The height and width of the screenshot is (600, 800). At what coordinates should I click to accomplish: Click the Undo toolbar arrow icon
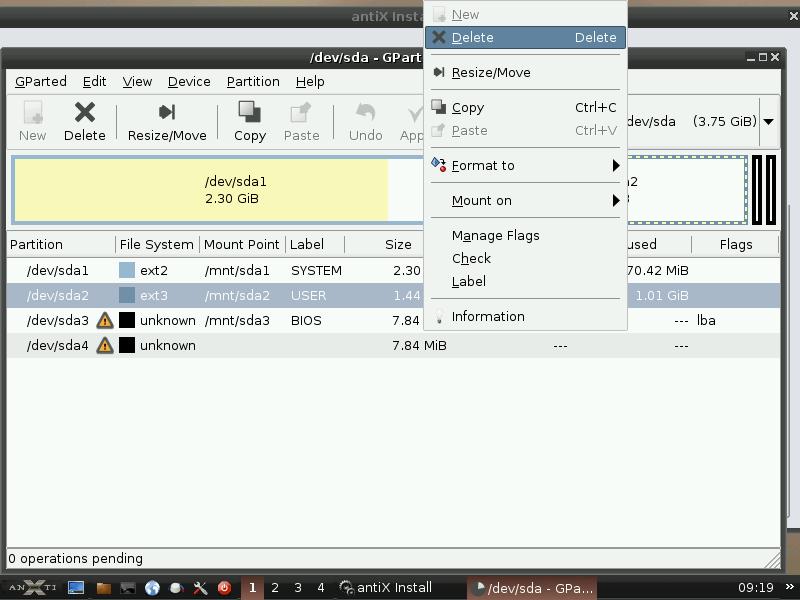click(x=365, y=112)
